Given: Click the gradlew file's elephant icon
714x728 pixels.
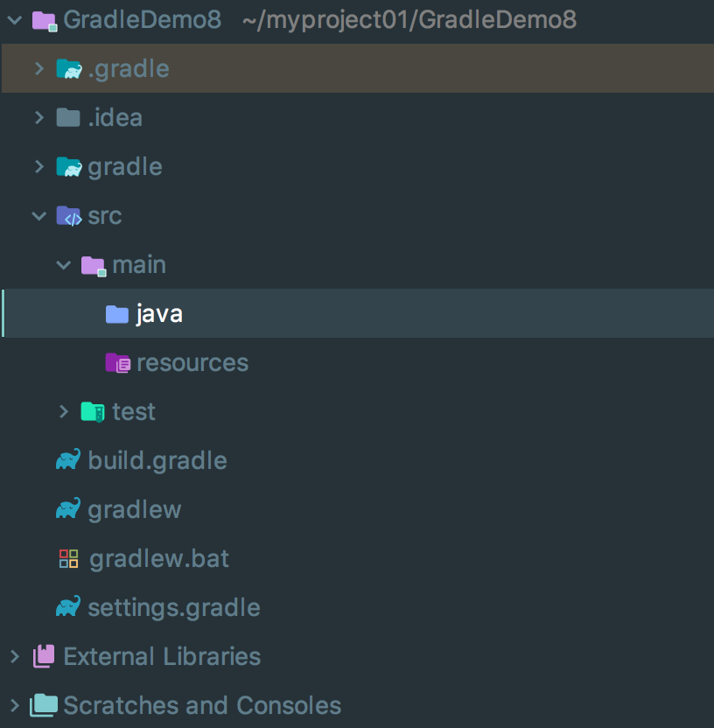Looking at the screenshot, I should 68,509.
